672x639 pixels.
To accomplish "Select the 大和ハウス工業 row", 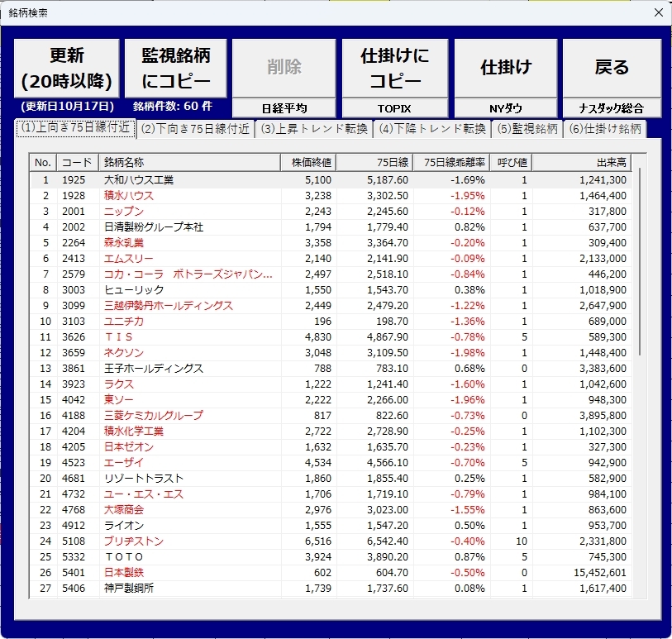I will tap(331, 180).
